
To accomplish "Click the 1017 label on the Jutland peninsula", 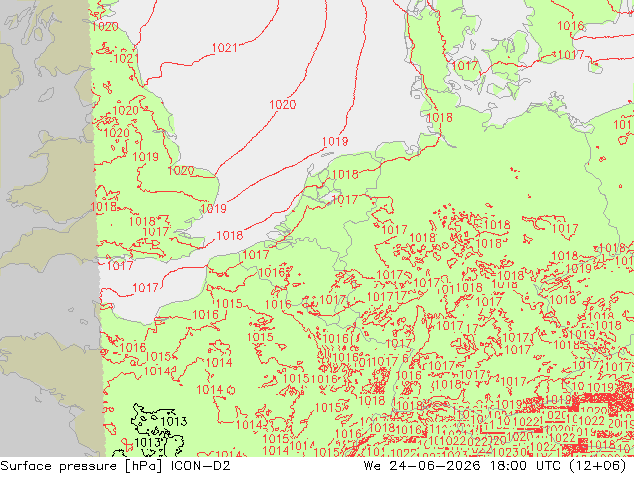I will pyautogui.click(x=465, y=65).
